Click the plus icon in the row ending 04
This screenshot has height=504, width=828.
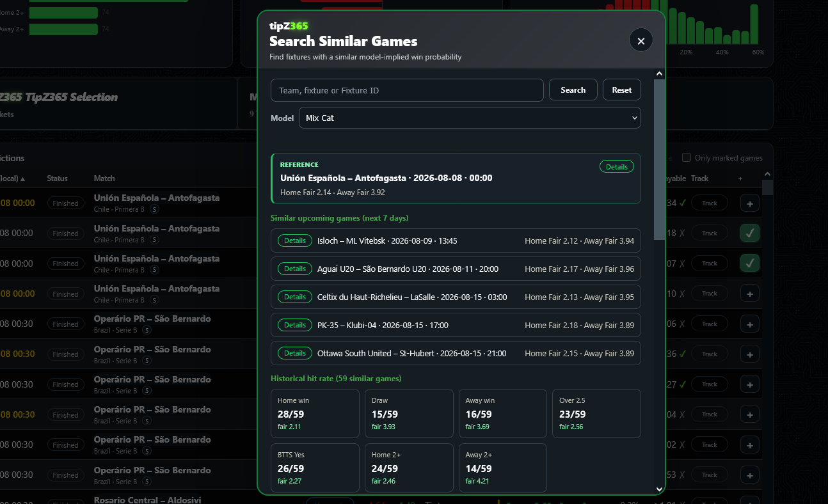[749, 414]
